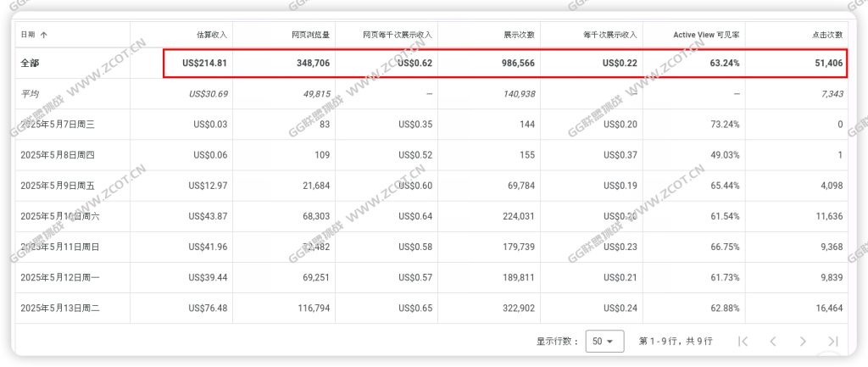Click revenue US$43.87 cell
Image resolution: width=868 pixels, height=367 pixels.
(x=209, y=216)
